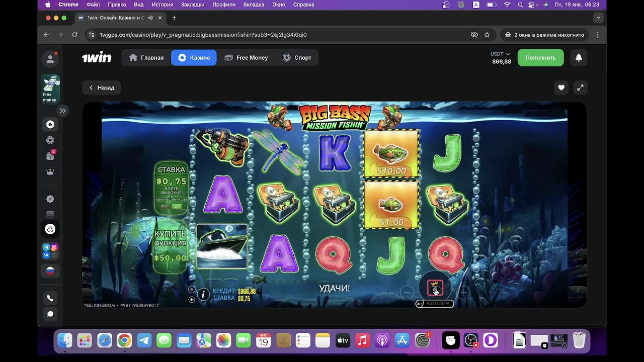644x362 pixels.
Task: Open game hamburger menu icon
Action: click(192, 290)
